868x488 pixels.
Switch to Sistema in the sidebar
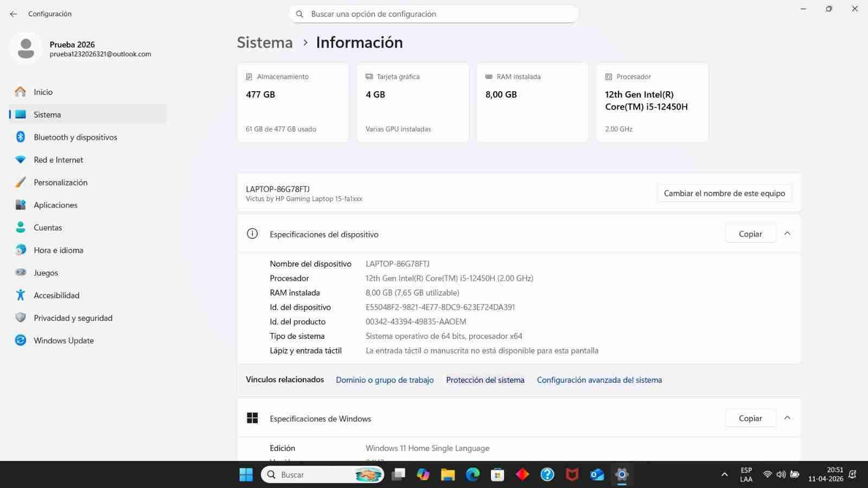[47, 114]
